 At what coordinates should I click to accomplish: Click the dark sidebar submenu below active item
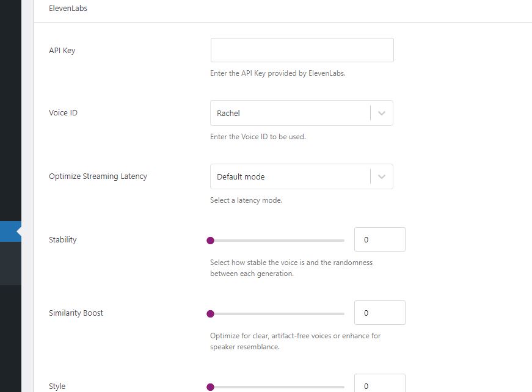click(x=10, y=264)
